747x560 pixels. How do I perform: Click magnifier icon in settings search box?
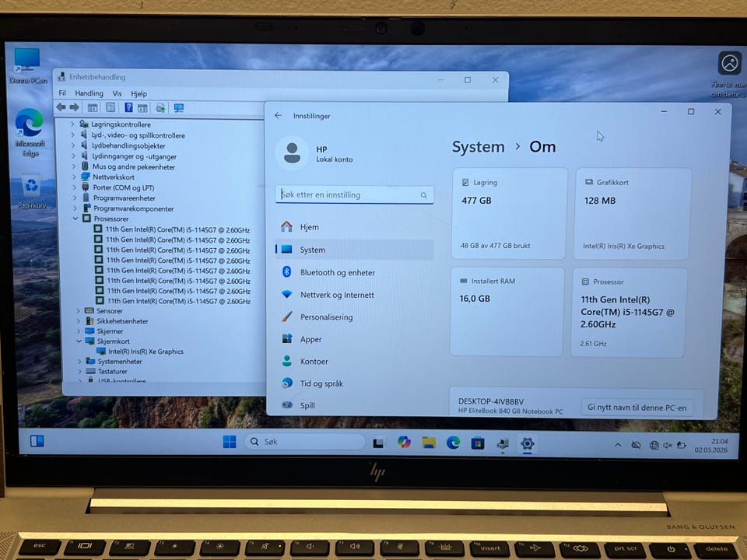point(423,195)
